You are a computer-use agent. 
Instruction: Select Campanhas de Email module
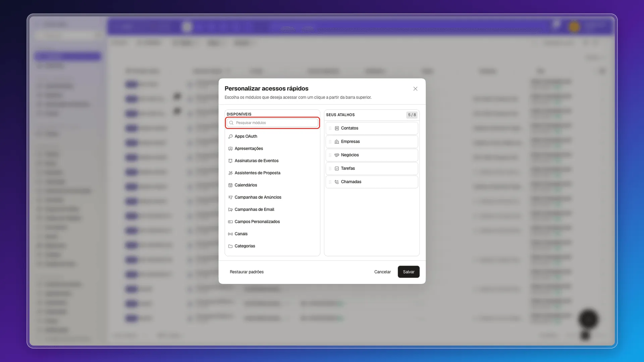(x=272, y=209)
